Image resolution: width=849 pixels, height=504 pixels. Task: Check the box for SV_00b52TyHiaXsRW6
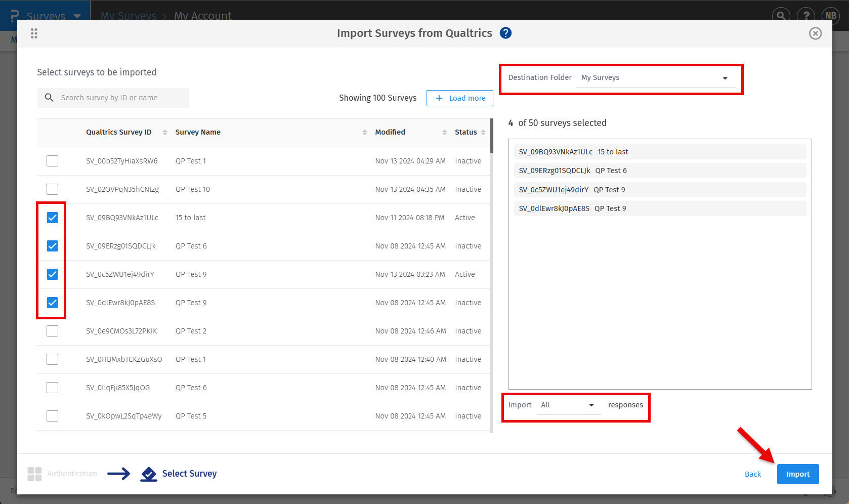click(x=53, y=161)
